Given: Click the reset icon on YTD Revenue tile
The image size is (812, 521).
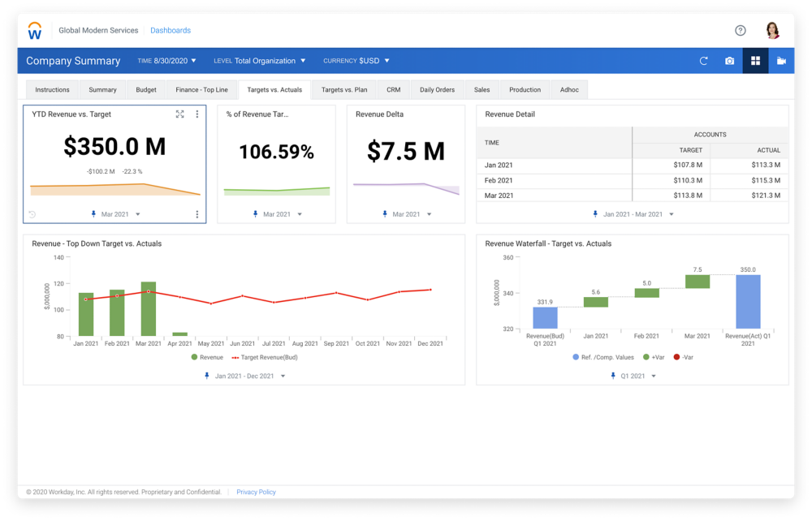Looking at the screenshot, I should pos(32,213).
